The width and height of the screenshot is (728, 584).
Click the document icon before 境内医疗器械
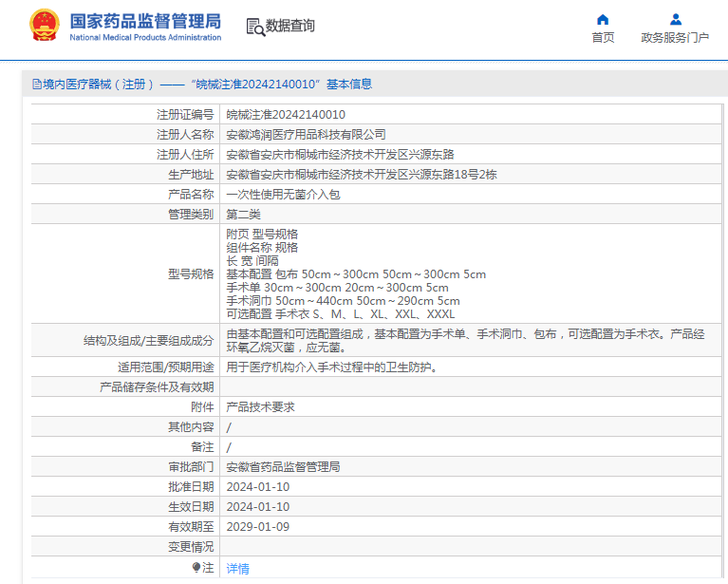(37, 85)
